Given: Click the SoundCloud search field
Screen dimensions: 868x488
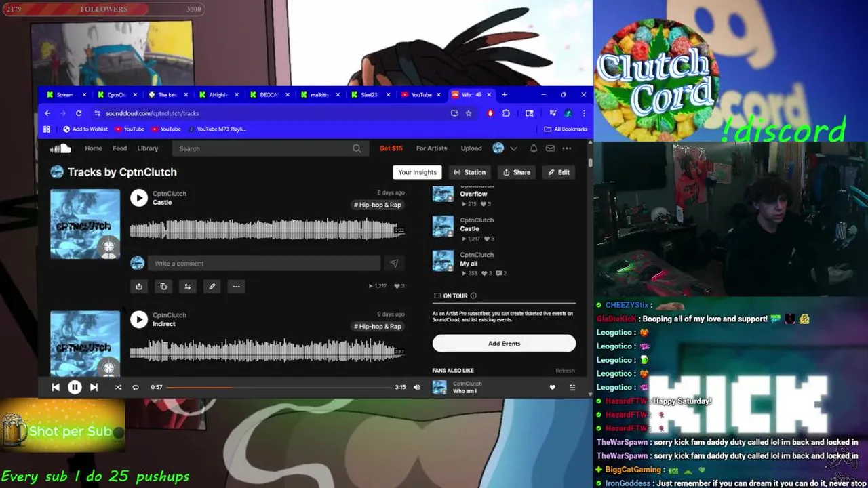Looking at the screenshot, I should pos(269,148).
